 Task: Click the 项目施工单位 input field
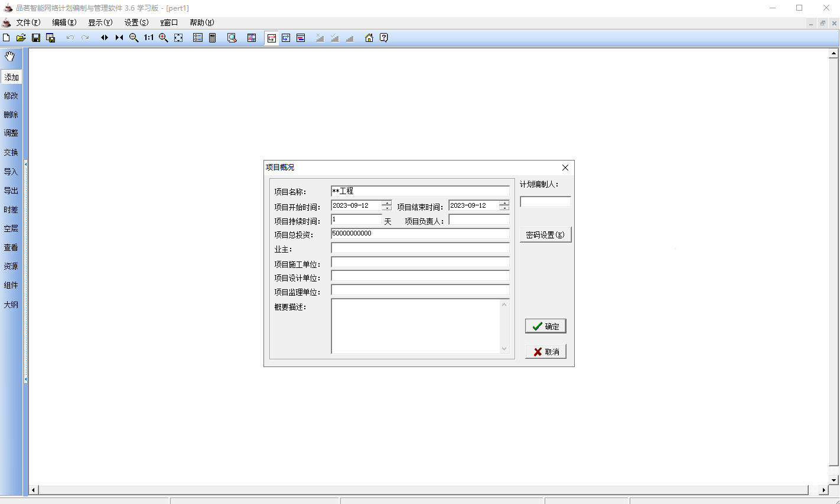(420, 262)
